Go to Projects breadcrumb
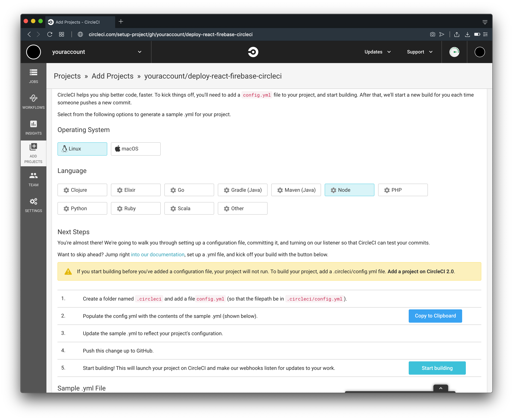Image resolution: width=513 pixels, height=420 pixels. (67, 76)
